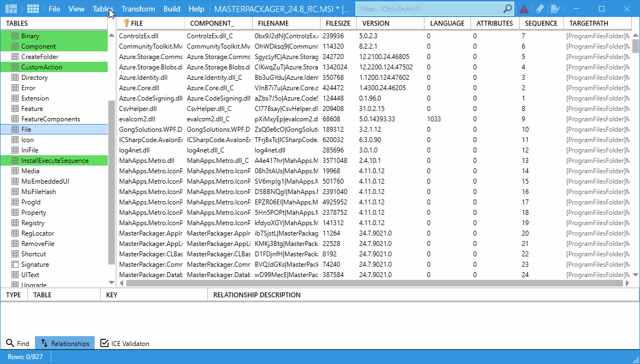Click the tables list scroll-down arrow

coord(112,283)
